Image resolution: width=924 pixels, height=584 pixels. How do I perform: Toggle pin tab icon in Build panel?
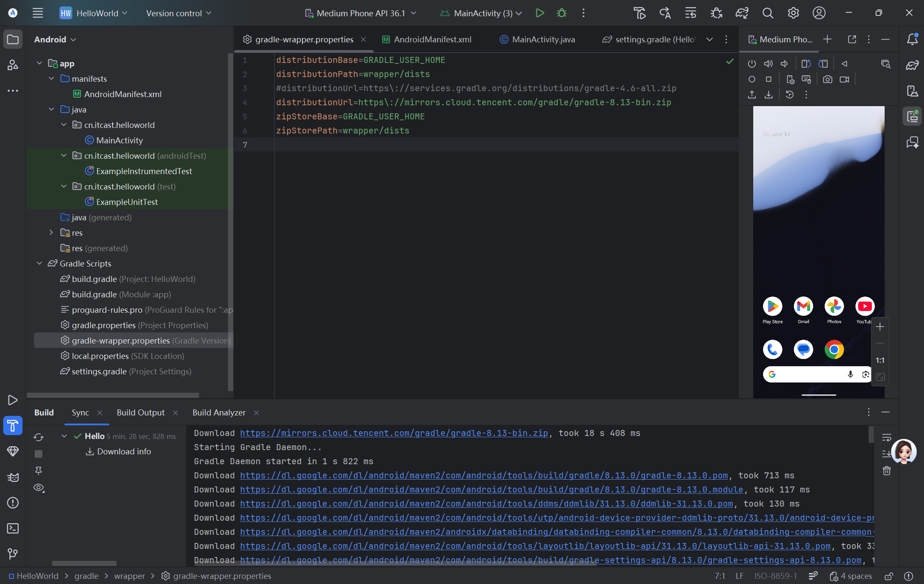coord(39,471)
